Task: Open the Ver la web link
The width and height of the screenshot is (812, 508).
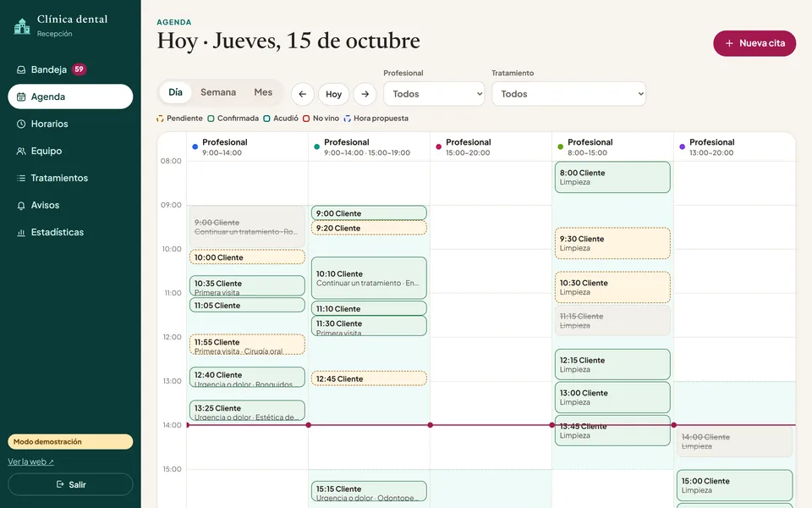Action: pos(30,462)
